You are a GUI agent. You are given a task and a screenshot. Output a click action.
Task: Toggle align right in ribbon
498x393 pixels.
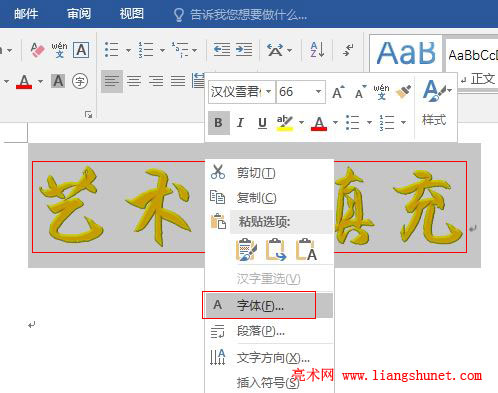156,81
